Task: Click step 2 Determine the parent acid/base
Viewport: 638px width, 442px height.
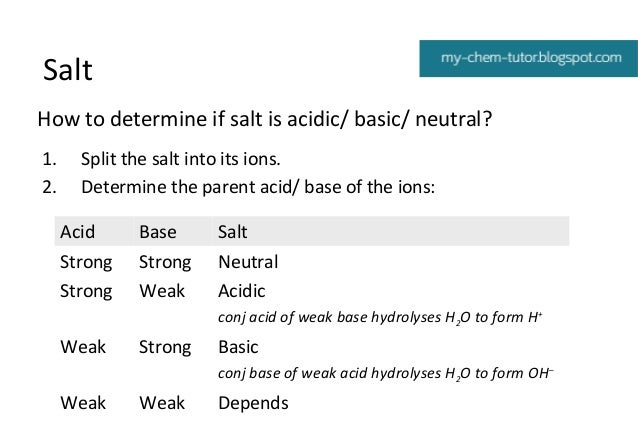Action: pyautogui.click(x=258, y=187)
